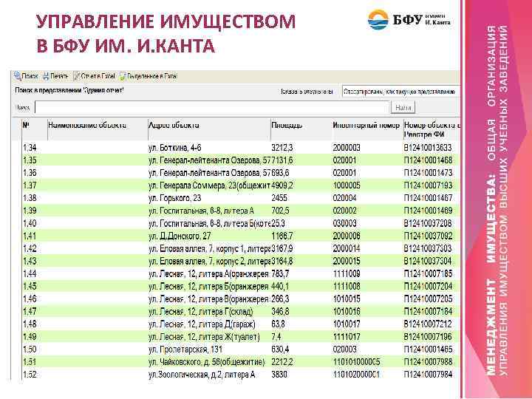
Task: Click the Площадь column header
Action: 287,125
